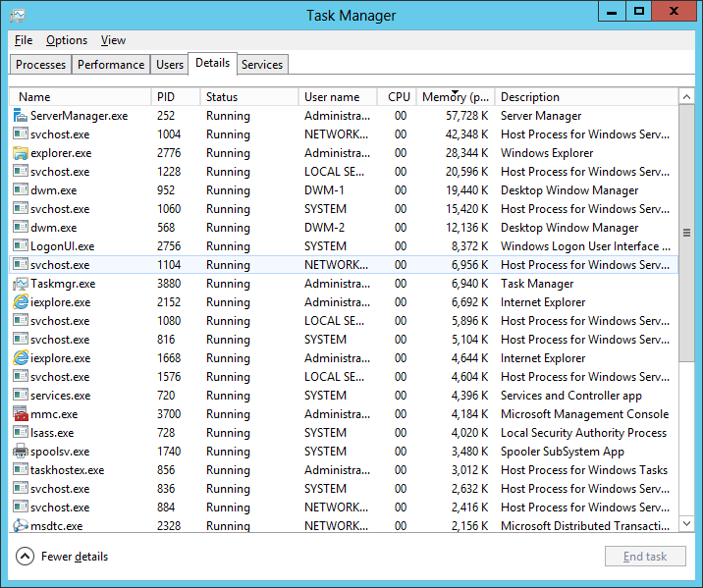Viewport: 703px width, 588px height.
Task: Sort by the Status column header
Action: (x=249, y=97)
